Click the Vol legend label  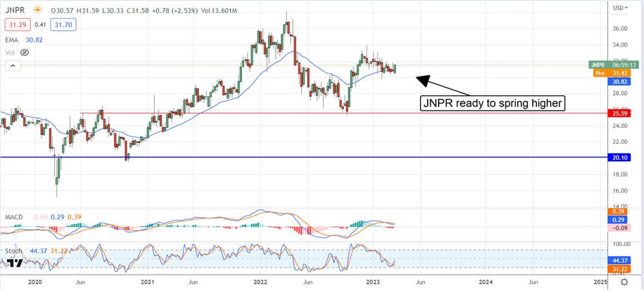(x=10, y=53)
